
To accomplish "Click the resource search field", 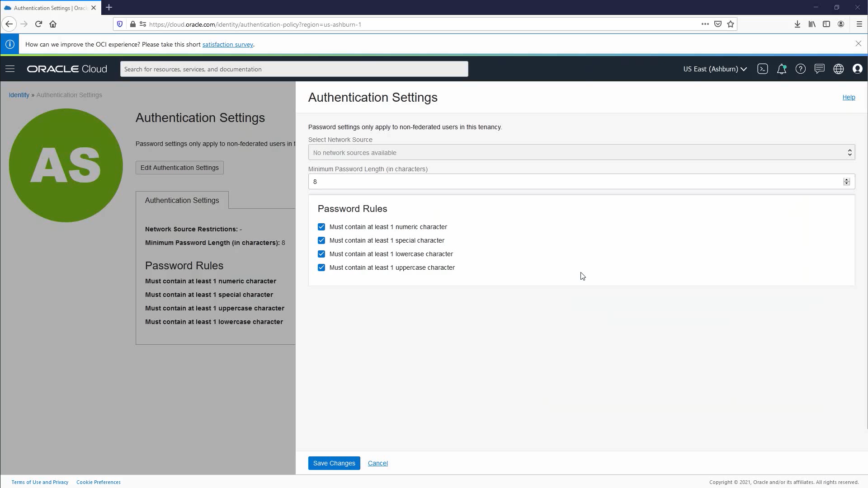I will pyautogui.click(x=294, y=69).
